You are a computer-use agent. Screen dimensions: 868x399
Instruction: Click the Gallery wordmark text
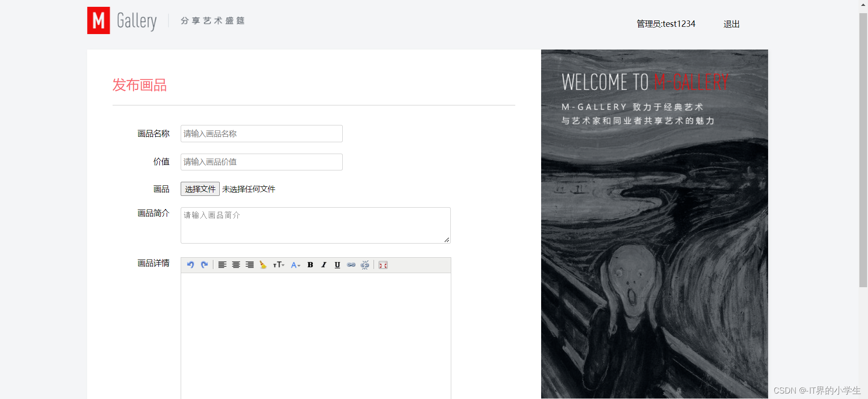tap(137, 21)
